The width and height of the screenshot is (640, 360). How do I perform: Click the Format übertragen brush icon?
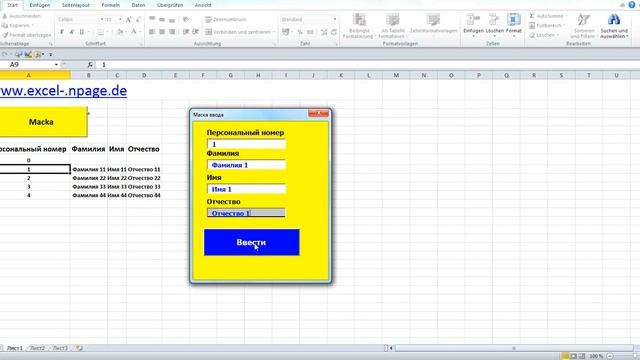pos(5,35)
